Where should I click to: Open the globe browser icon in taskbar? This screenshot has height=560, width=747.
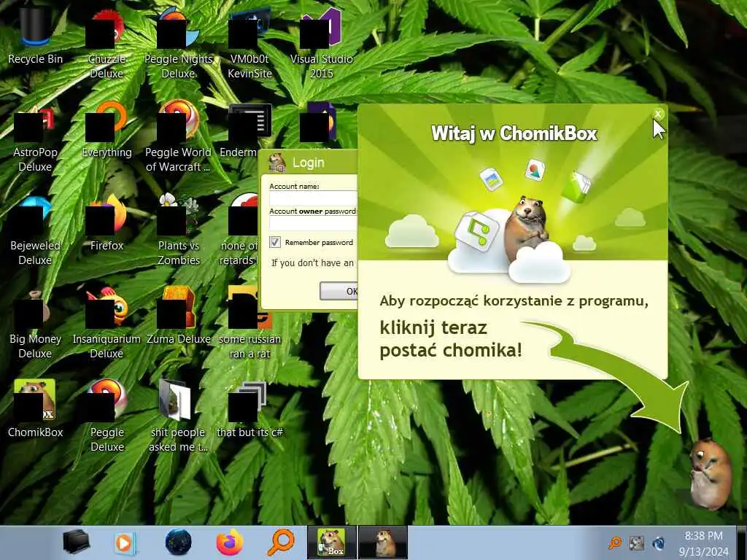[178, 542]
